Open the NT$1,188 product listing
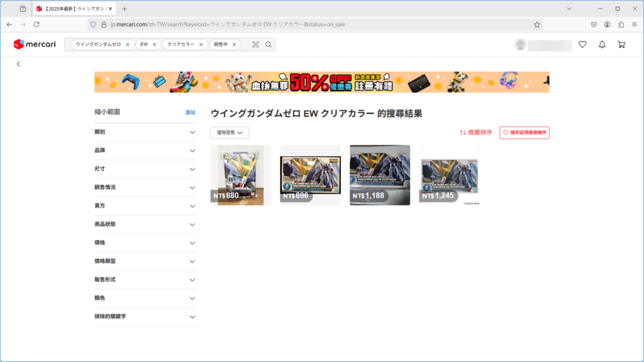This screenshot has width=644, height=362. pyautogui.click(x=380, y=175)
